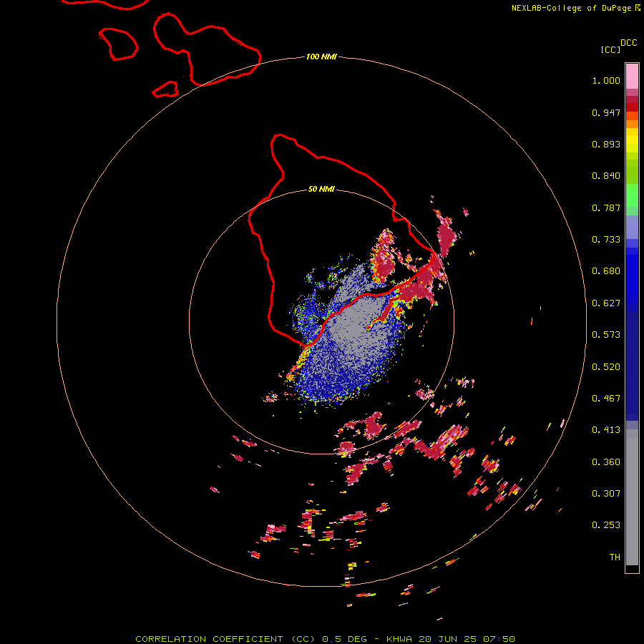Click the 0.947 scale value
The image size is (644, 644).
pyautogui.click(x=606, y=112)
